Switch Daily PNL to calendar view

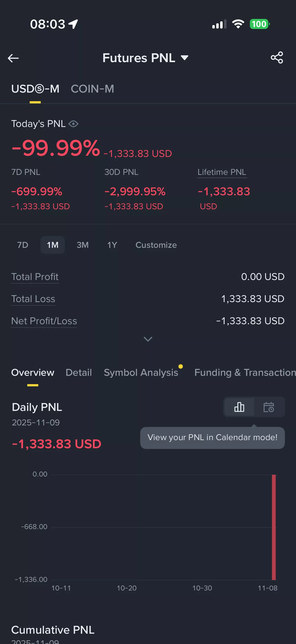pos(269,407)
